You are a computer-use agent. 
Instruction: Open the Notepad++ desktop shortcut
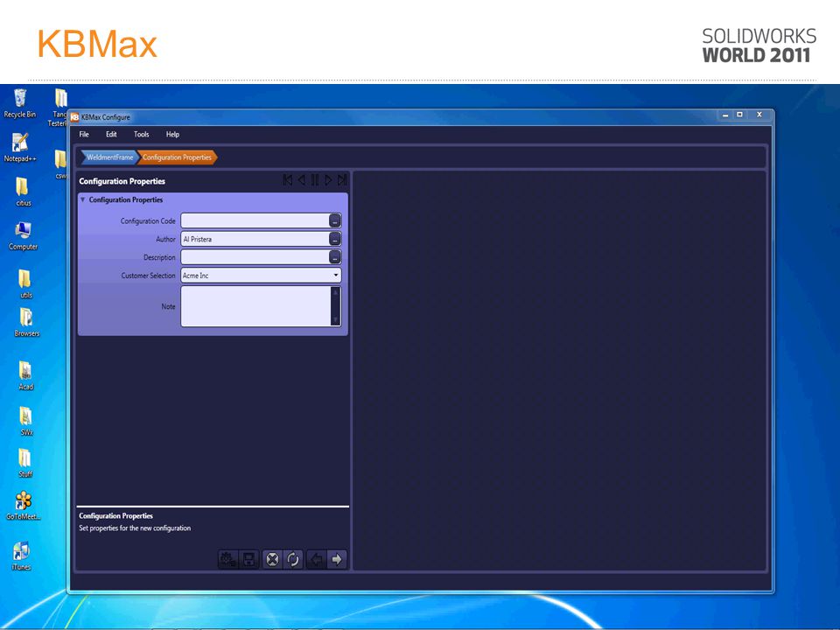click(x=20, y=147)
